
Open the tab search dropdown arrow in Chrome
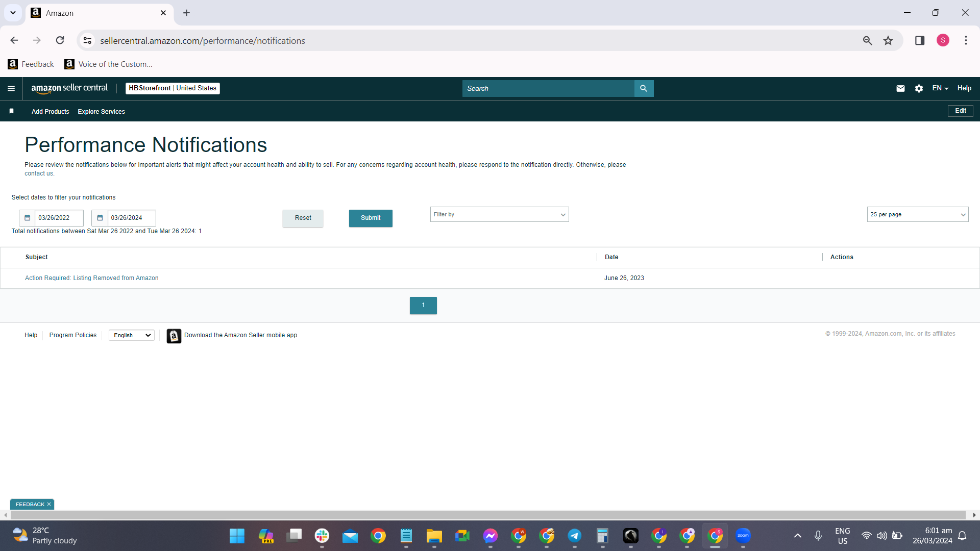13,13
